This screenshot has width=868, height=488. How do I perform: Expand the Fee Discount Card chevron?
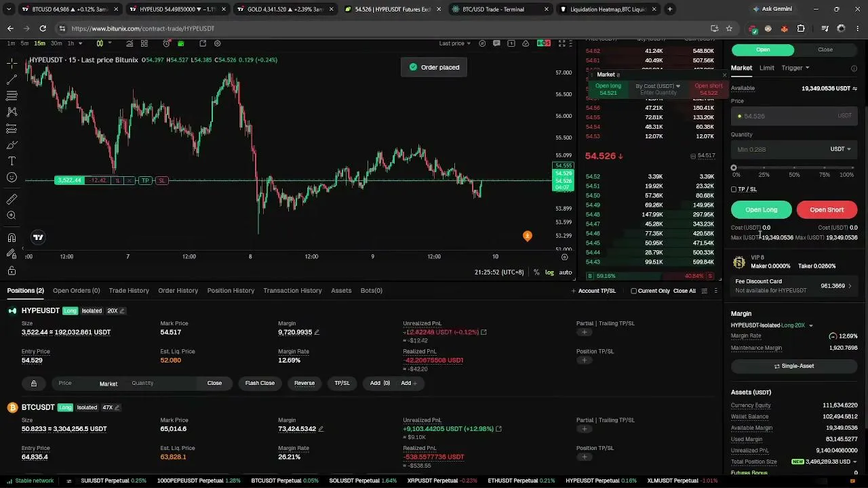[x=850, y=286]
